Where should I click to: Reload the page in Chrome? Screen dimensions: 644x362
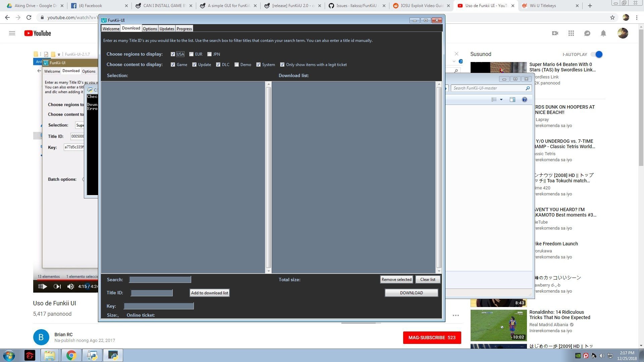29,17
